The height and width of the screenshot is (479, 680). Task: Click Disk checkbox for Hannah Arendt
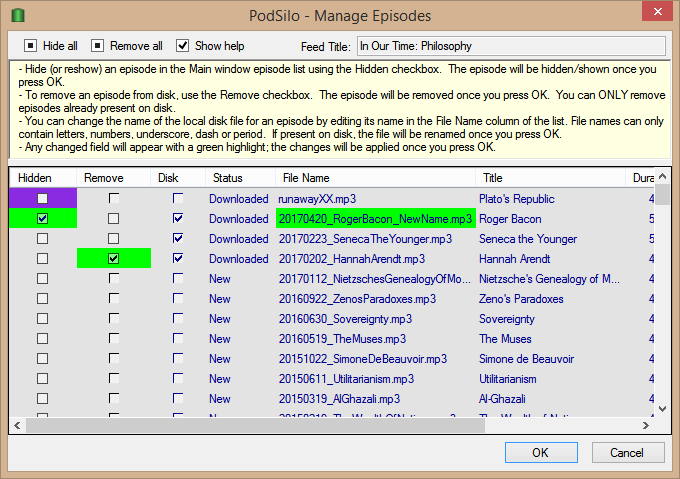178,258
